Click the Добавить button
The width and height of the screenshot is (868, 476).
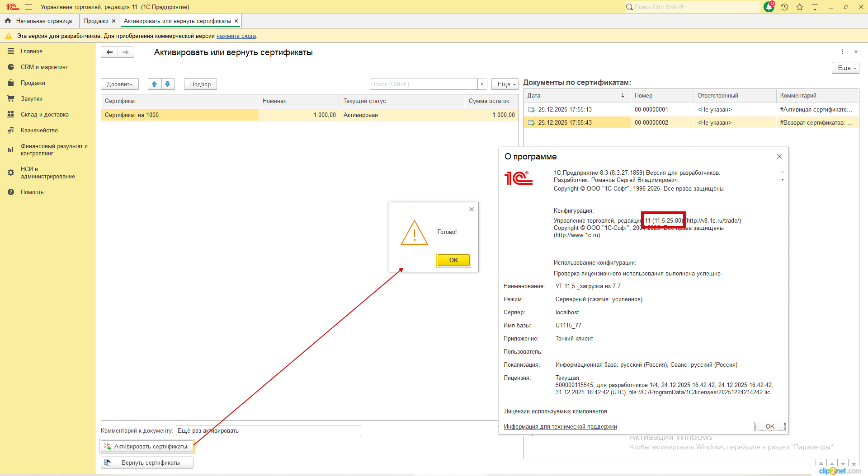[120, 84]
